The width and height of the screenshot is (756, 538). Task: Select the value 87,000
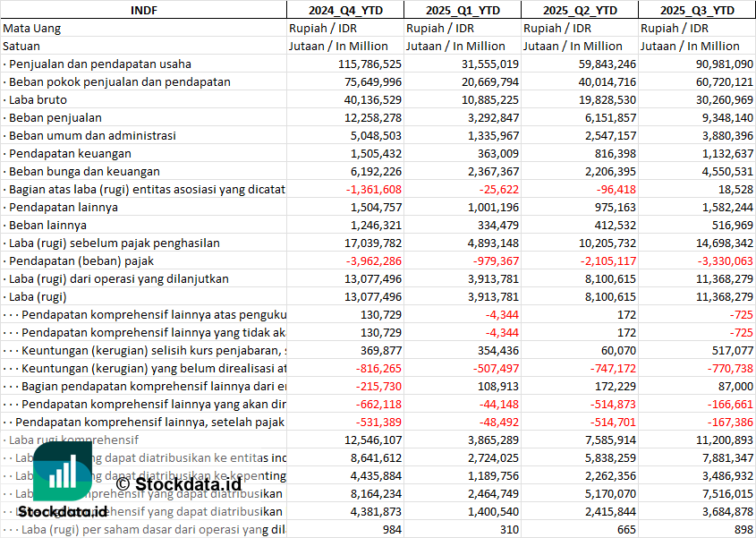pos(735,386)
